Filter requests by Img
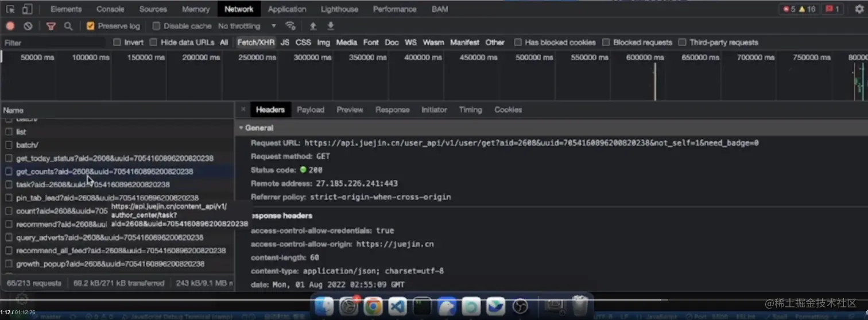868x320 pixels. click(x=324, y=42)
